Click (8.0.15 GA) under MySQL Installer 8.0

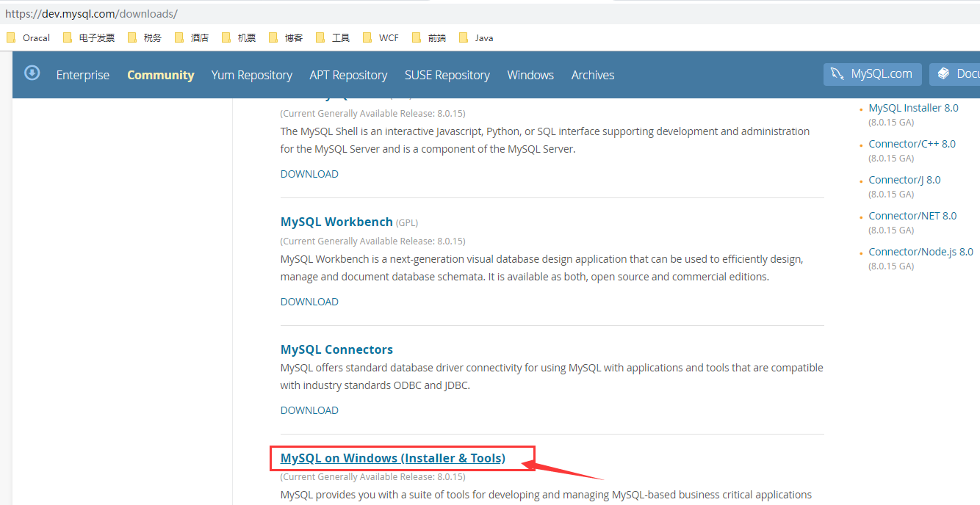pyautogui.click(x=891, y=123)
